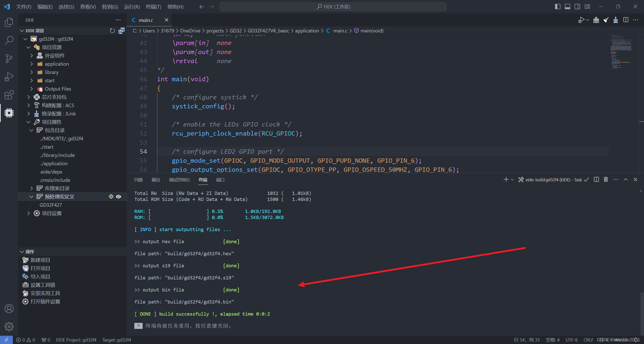Collapse the 包含目录 node
The image size is (644, 344).
point(31,130)
